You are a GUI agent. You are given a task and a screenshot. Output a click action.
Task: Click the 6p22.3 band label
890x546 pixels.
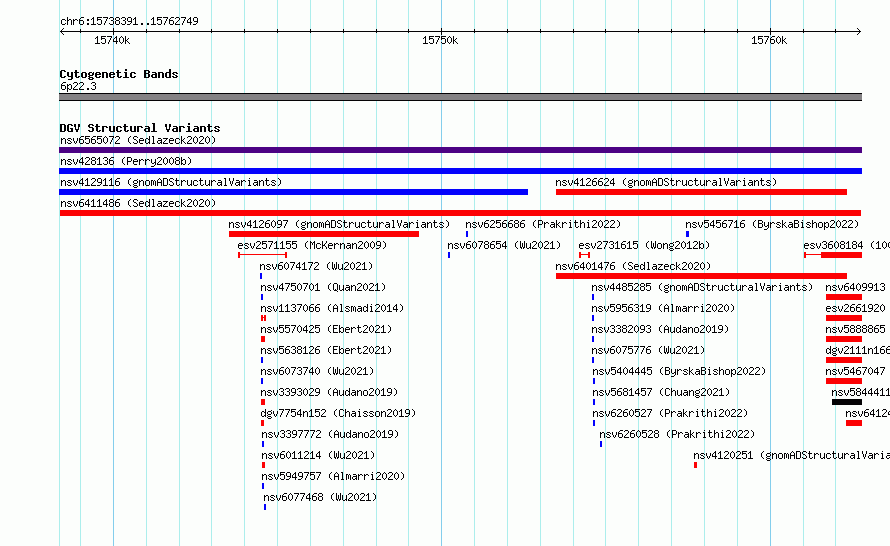(78, 86)
